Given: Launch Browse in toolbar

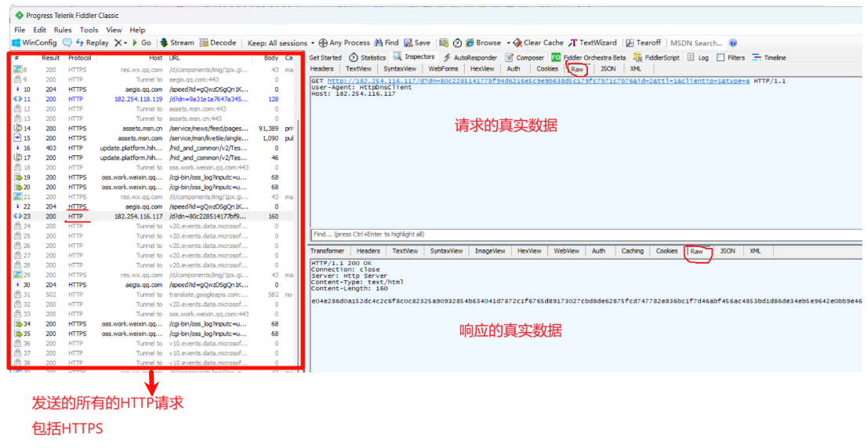Looking at the screenshot, I should click(483, 42).
